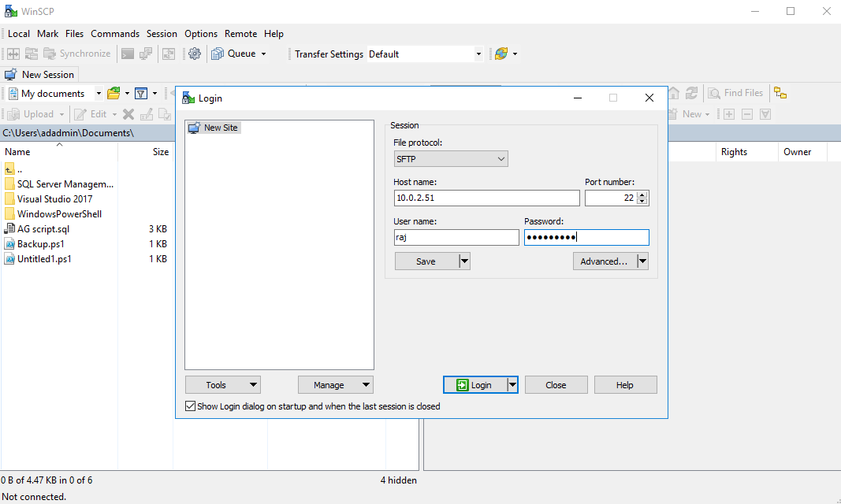
Task: Expand the Login button dropdown arrow
Action: tap(512, 384)
